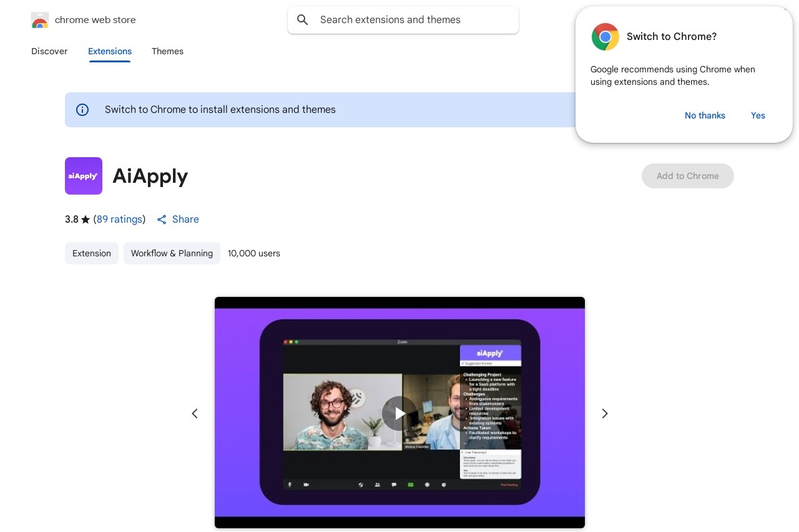Confirm Switch to Chrome with Yes
799x532 pixels.
point(758,115)
